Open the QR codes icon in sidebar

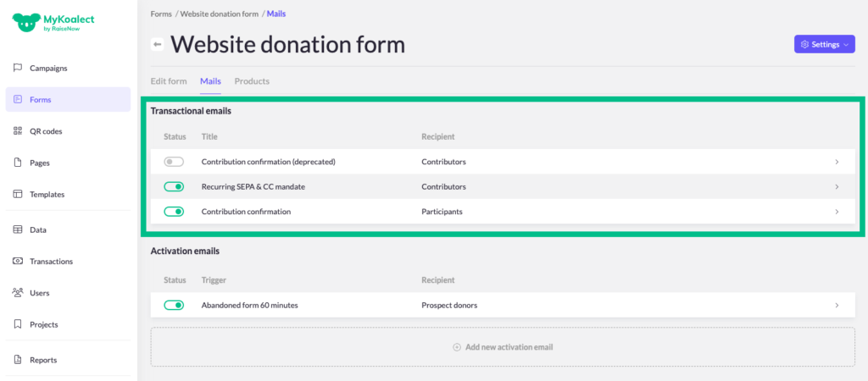18,131
